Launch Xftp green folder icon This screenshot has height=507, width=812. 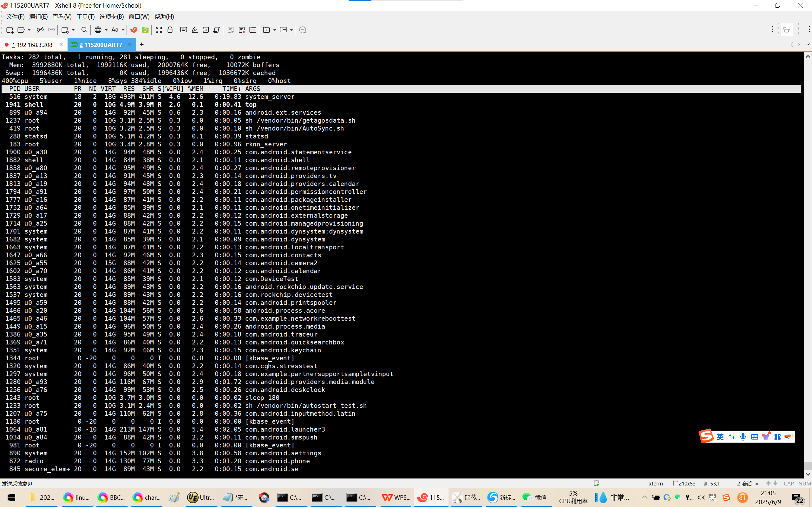tap(145, 30)
